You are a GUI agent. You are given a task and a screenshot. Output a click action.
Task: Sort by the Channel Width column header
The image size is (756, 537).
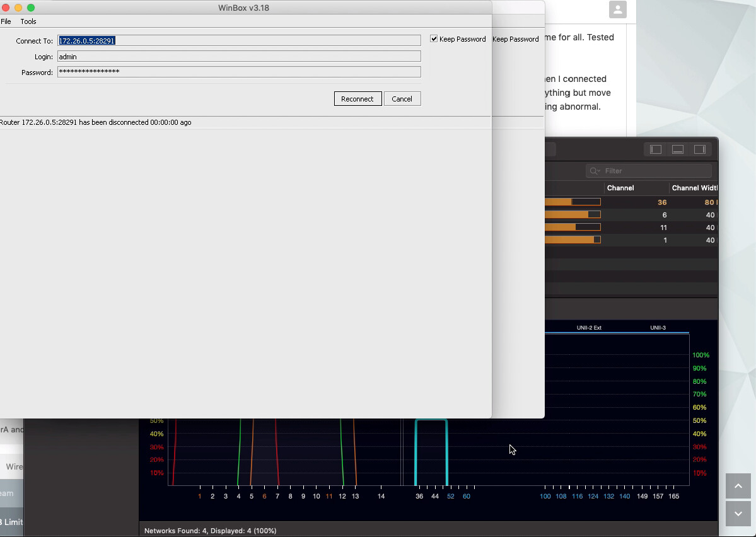pyautogui.click(x=694, y=188)
